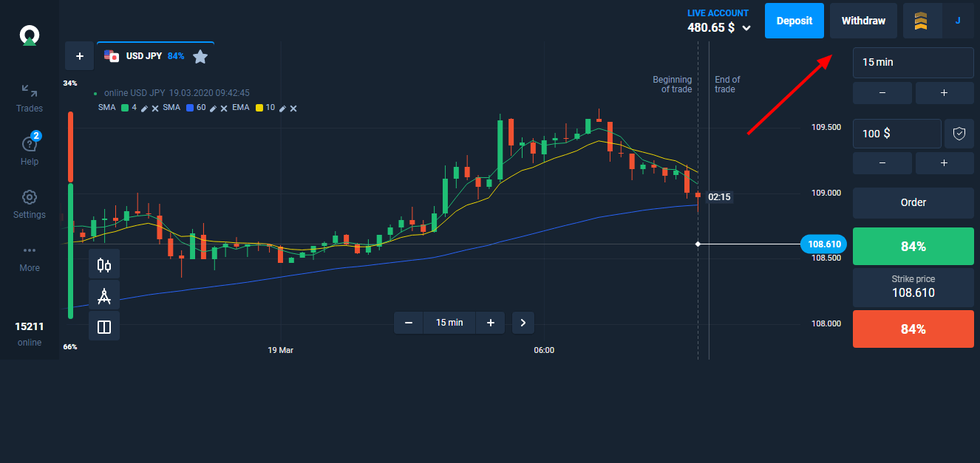Open the drawing tools compass icon
The height and width of the screenshot is (463, 980).
tap(104, 294)
